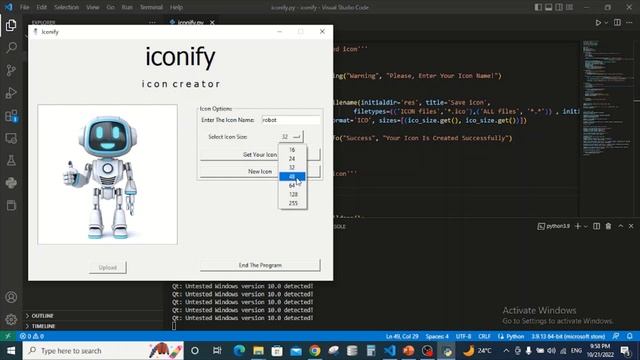This screenshot has width=640, height=360.
Task: Click the Get Your Icon button
Action: [260, 155]
